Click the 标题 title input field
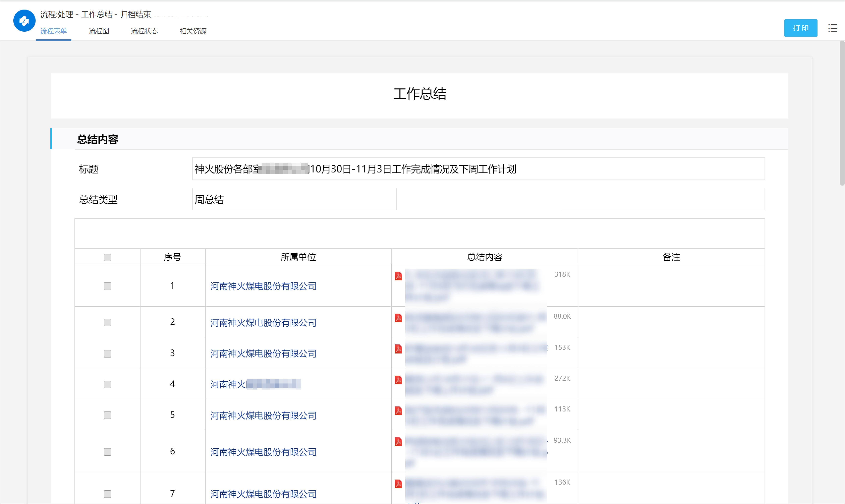Viewport: 845px width, 504px height. pos(478,169)
